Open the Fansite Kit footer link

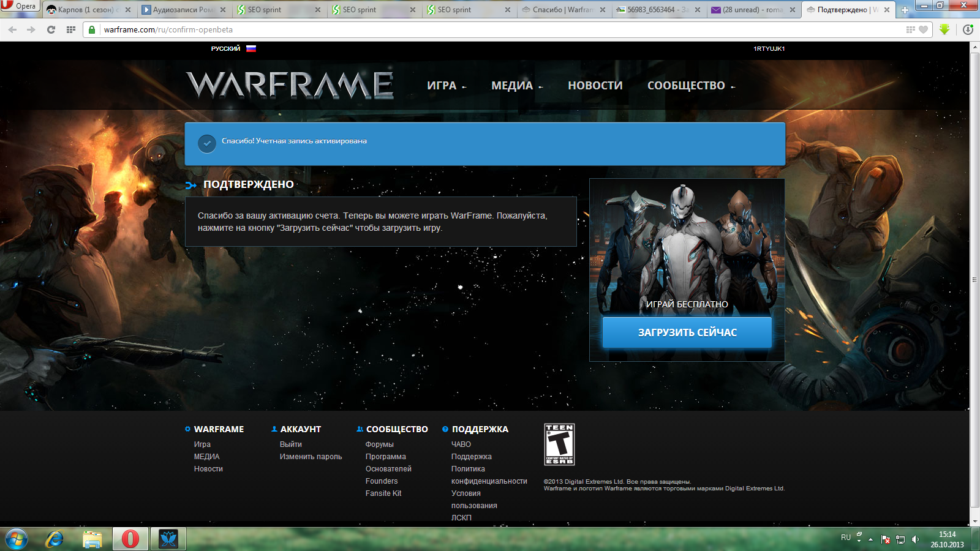click(x=383, y=493)
